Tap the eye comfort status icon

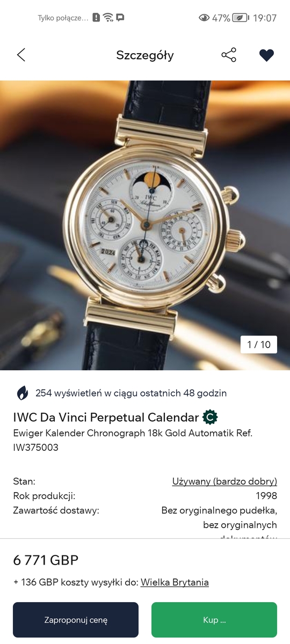coord(204,18)
